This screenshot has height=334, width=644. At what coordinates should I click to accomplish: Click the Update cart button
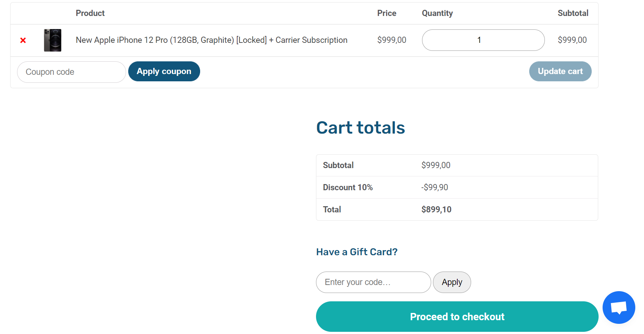coord(560,71)
